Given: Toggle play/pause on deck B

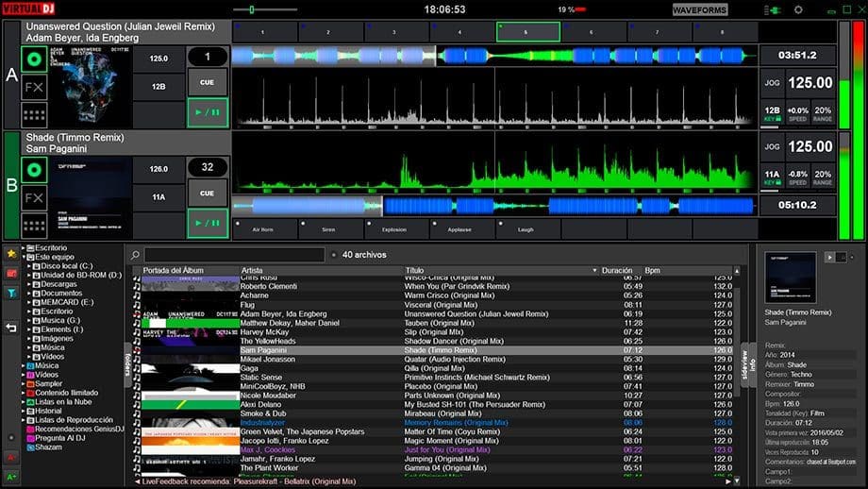Looking at the screenshot, I should click(207, 223).
